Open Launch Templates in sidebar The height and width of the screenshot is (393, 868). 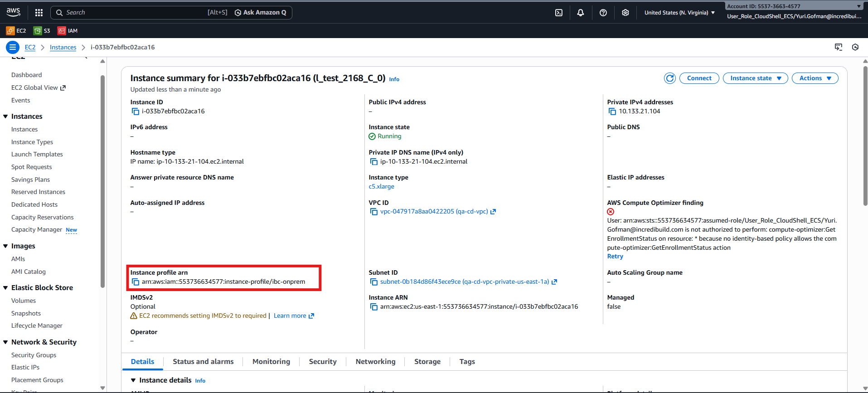tap(37, 155)
